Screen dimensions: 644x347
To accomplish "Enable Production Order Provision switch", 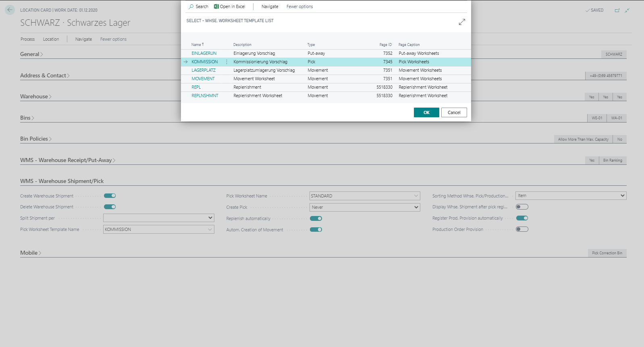I will [522, 229].
